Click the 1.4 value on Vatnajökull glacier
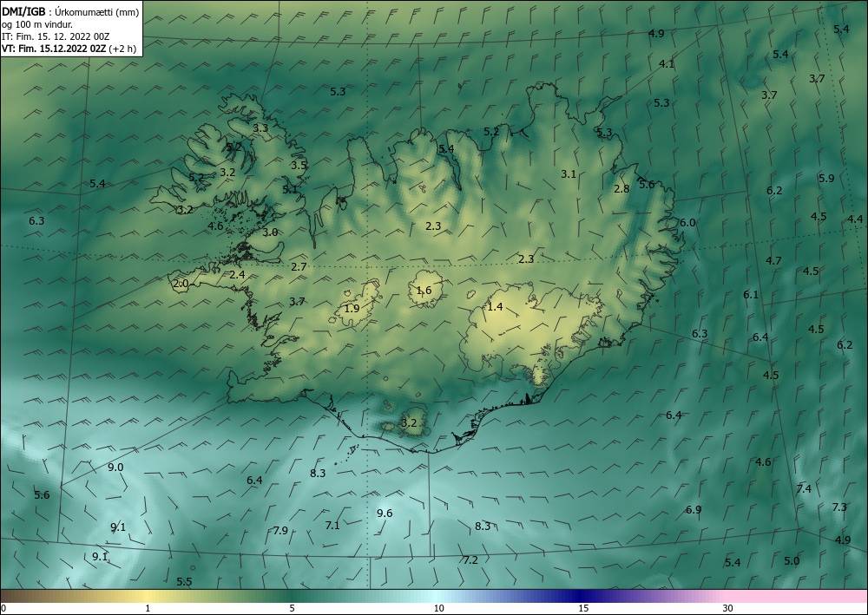868x615 pixels. [x=495, y=306]
